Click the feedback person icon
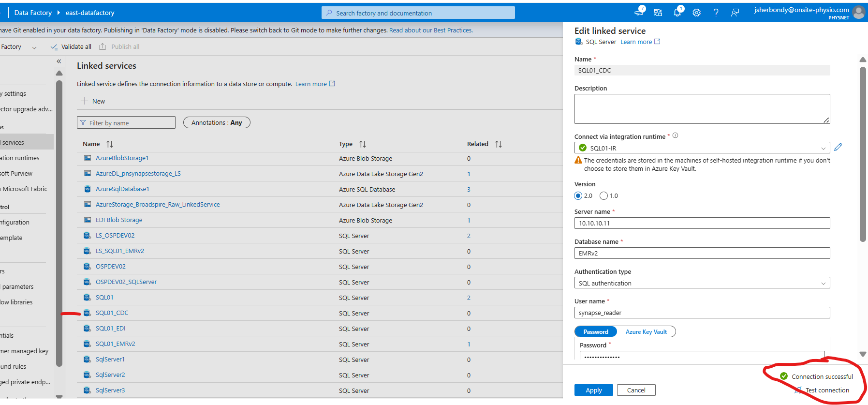Image resolution: width=868 pixels, height=405 pixels. click(735, 13)
